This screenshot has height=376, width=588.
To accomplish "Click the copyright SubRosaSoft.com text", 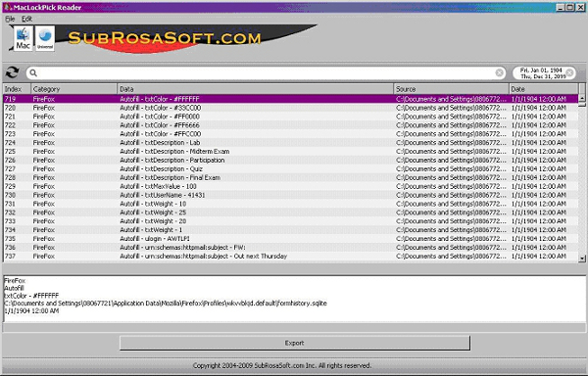I will point(282,365).
